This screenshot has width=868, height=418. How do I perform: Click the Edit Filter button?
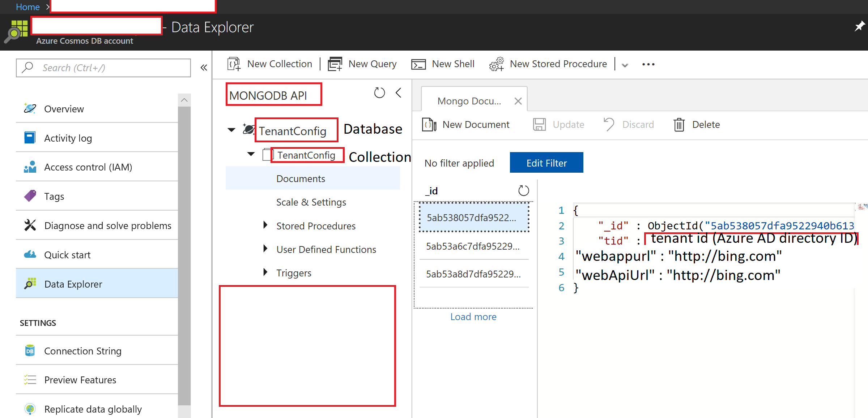tap(546, 163)
